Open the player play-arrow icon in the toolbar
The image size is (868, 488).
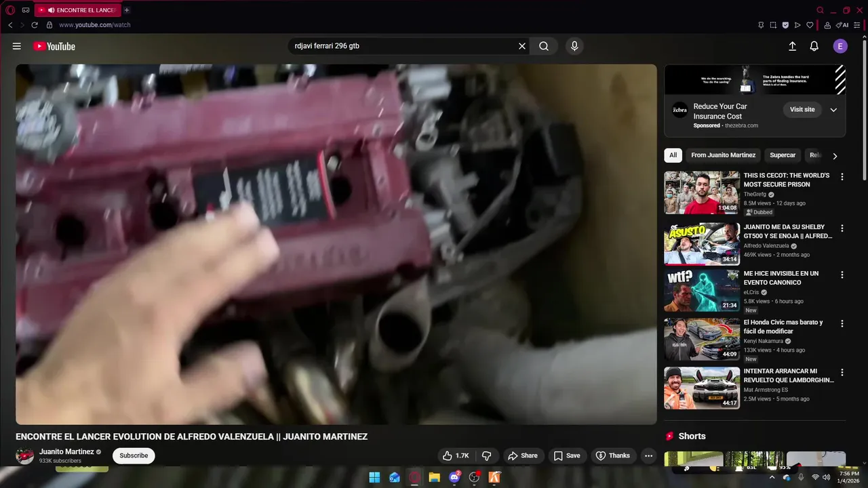(x=797, y=25)
